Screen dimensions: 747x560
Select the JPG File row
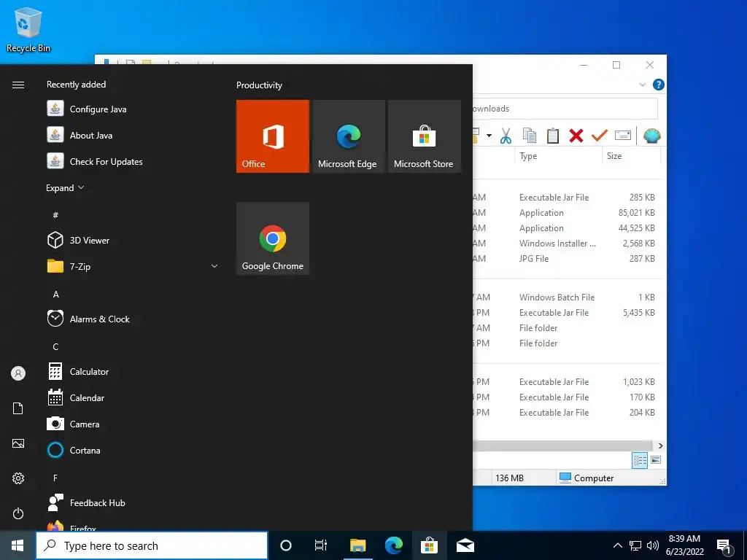pyautogui.click(x=567, y=259)
